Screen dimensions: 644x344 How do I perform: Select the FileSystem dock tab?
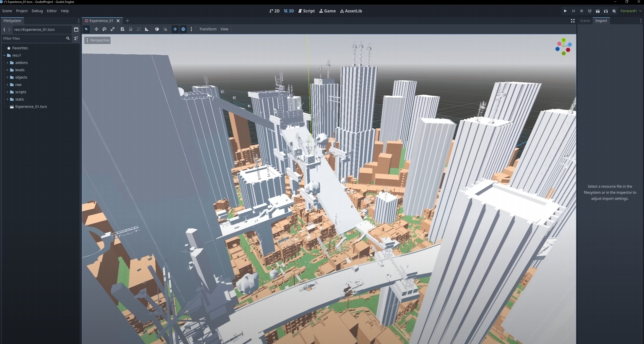tap(12, 21)
